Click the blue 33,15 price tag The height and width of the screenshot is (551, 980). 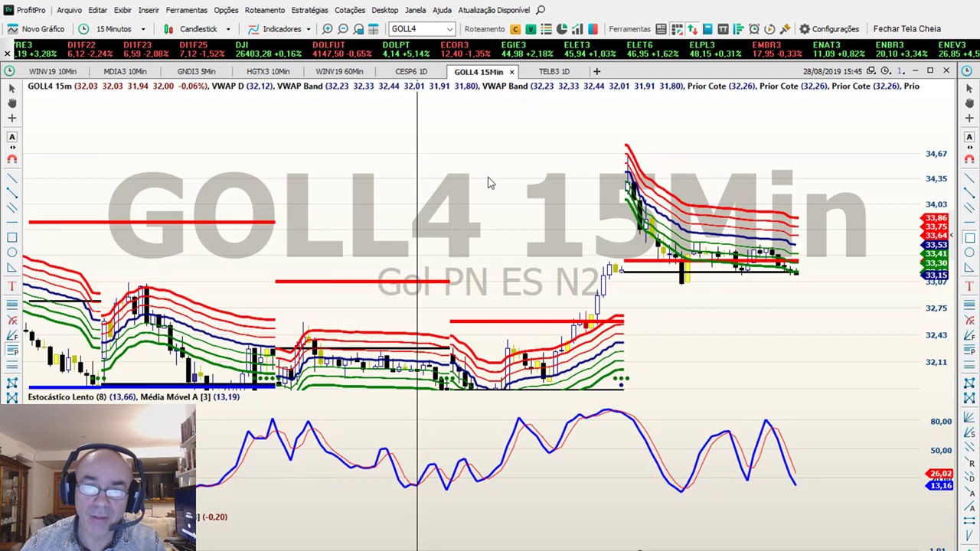pyautogui.click(x=936, y=275)
